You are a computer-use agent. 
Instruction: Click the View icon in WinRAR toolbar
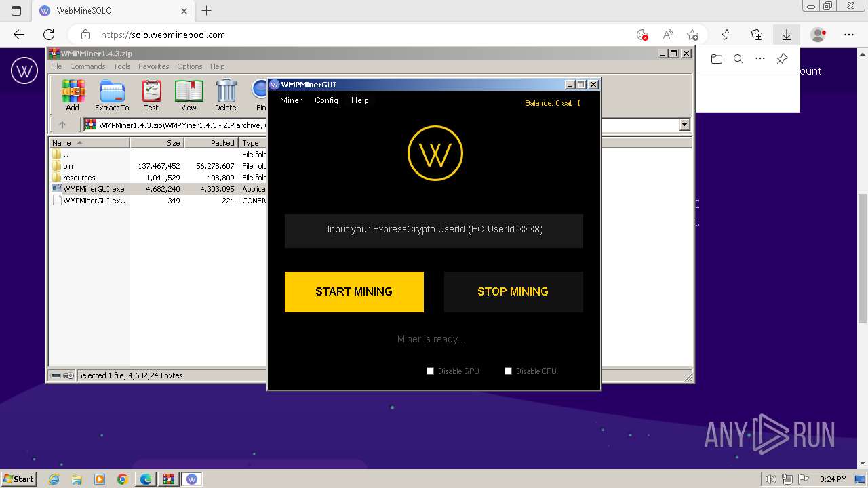(189, 95)
